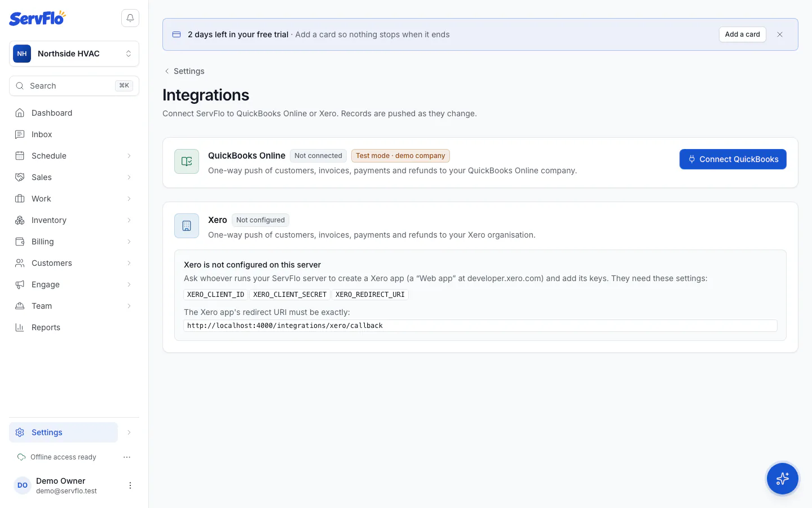Expand the Settings submenu chevron

click(x=129, y=432)
